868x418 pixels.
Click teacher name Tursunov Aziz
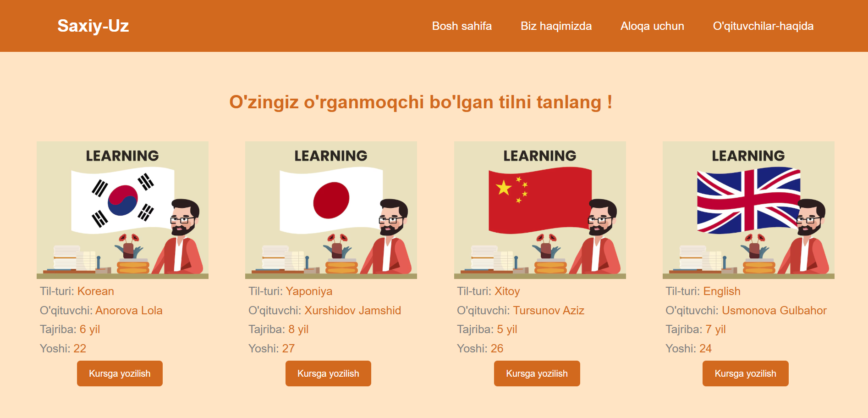point(549,311)
